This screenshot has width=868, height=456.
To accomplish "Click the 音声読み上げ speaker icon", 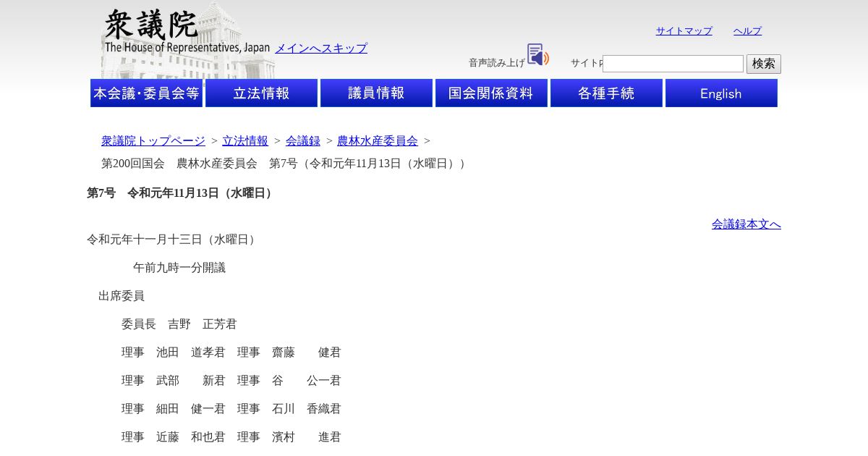I will pos(538,55).
